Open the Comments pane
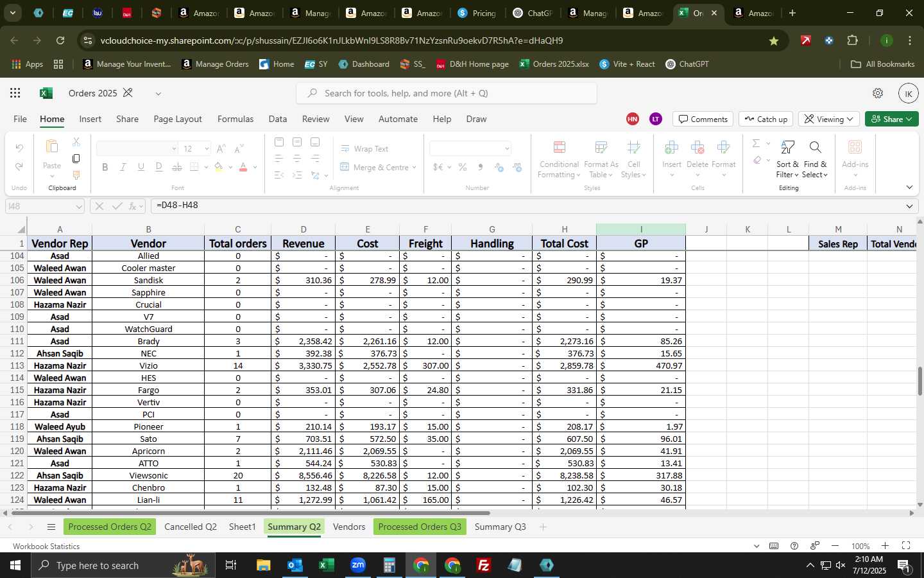Viewport: 924px width, 578px height. 703,119
